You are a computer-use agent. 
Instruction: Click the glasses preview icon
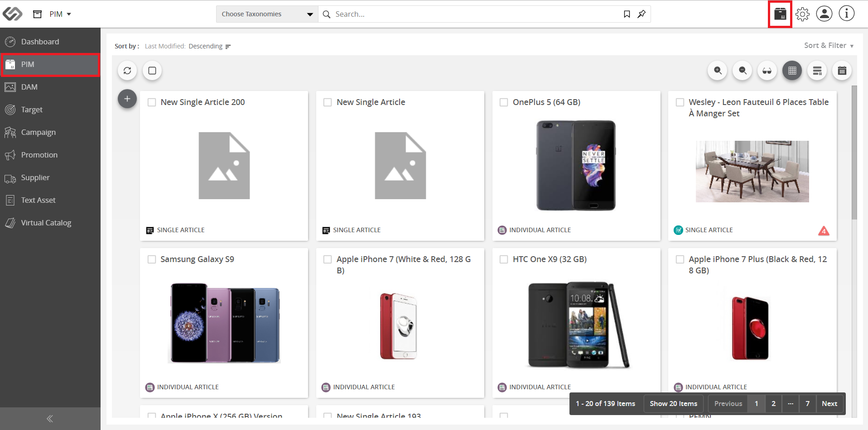767,71
